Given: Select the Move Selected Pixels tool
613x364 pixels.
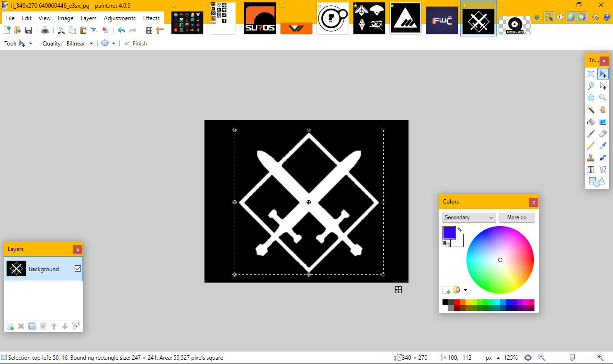Looking at the screenshot, I should [603, 74].
